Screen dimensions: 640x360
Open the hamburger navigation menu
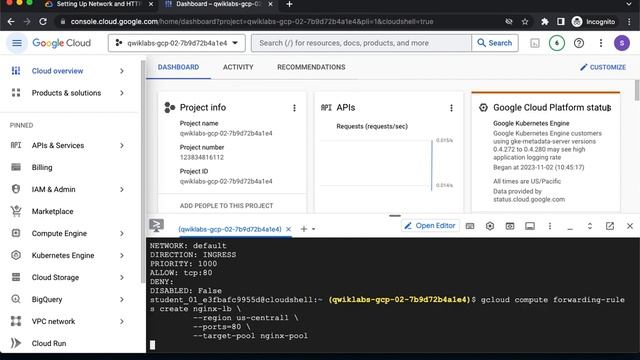pos(17,43)
